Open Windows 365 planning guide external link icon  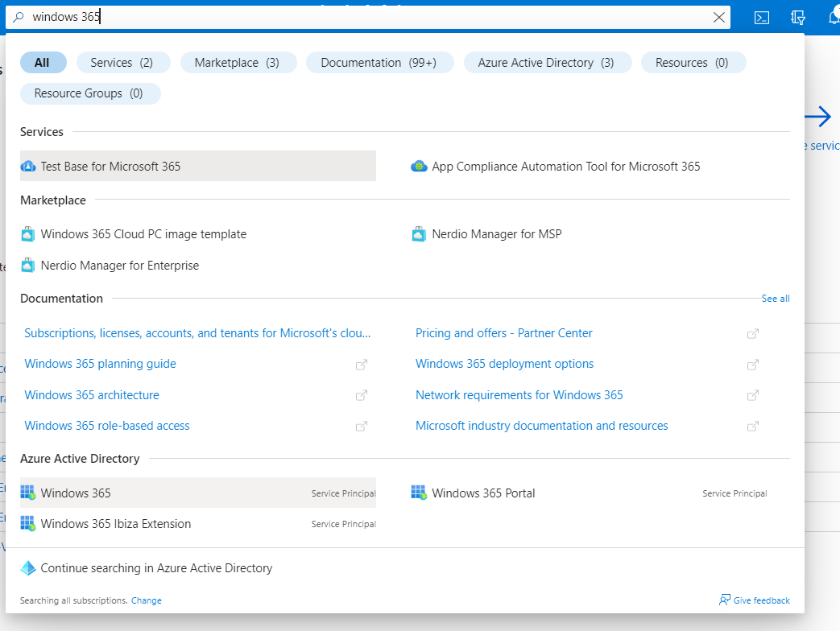pyautogui.click(x=362, y=365)
